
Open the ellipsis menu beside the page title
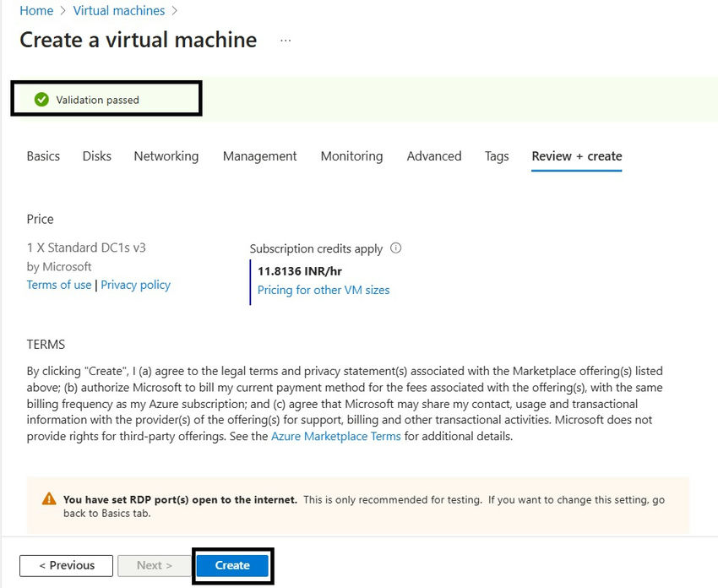coord(286,41)
